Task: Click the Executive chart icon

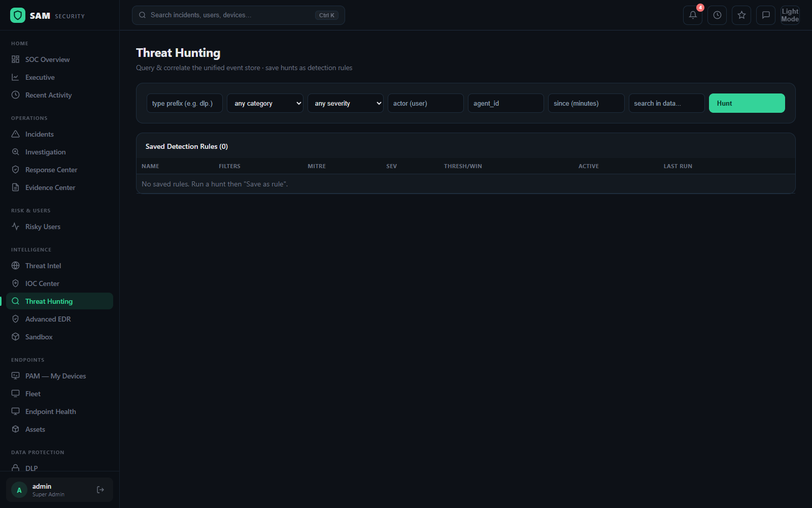Action: coord(16,77)
